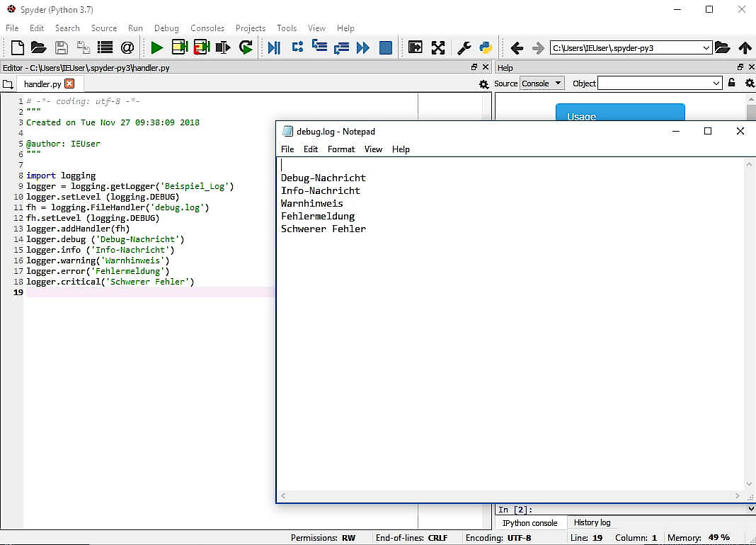Open Notepad File menu
The height and width of the screenshot is (545, 756).
287,149
